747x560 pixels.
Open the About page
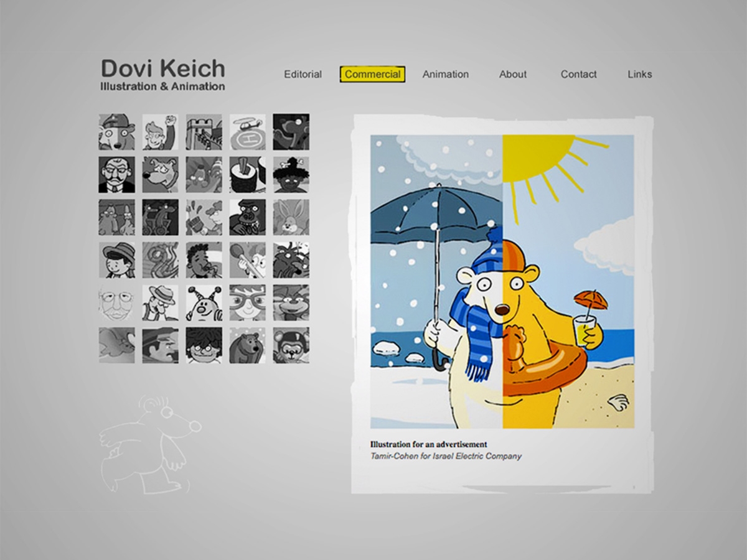513,74
